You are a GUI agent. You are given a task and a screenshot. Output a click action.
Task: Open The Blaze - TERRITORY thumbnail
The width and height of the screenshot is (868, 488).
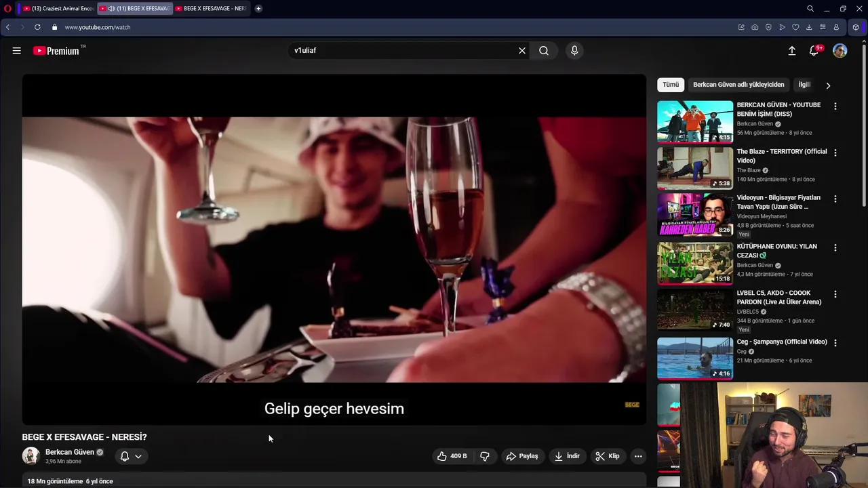click(x=695, y=168)
